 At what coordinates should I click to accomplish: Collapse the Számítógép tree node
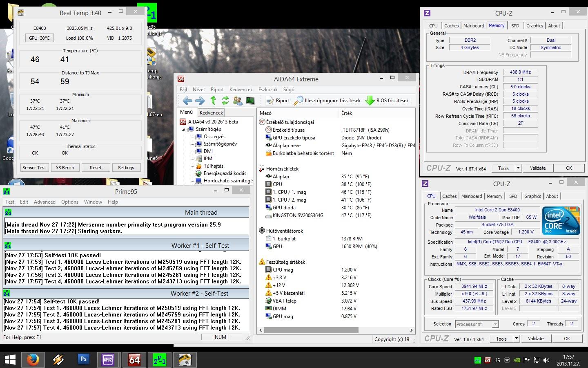click(183, 129)
